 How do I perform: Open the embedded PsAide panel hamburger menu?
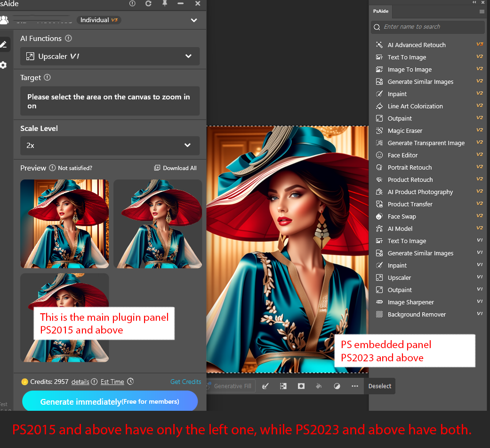point(482,11)
